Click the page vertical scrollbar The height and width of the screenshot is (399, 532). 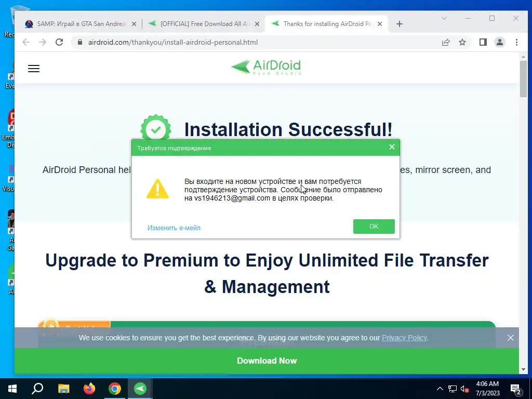tap(523, 79)
